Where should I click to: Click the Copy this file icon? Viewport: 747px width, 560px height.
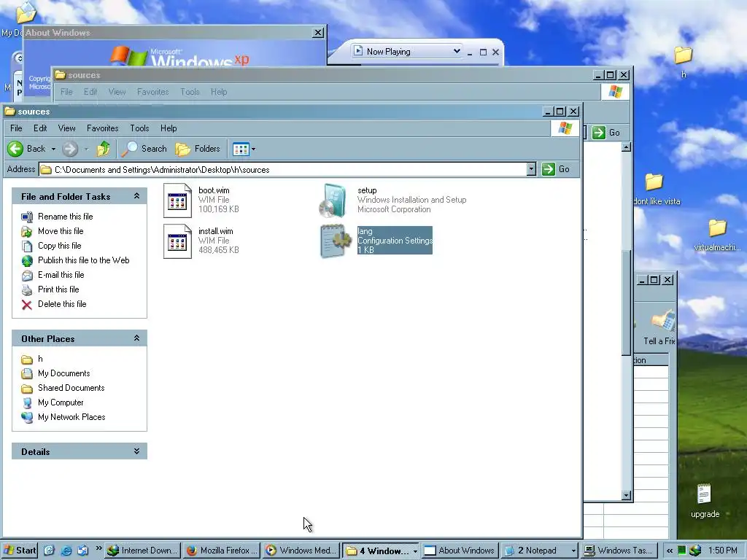click(x=27, y=246)
